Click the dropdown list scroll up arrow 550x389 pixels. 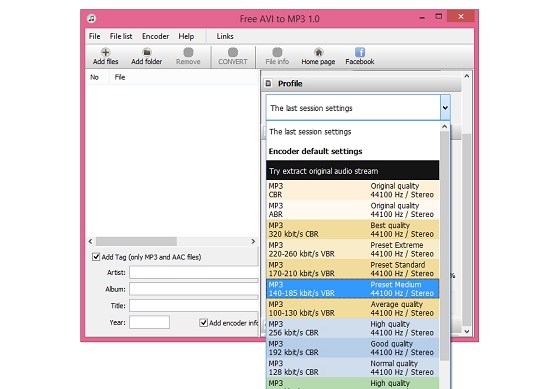(444, 127)
